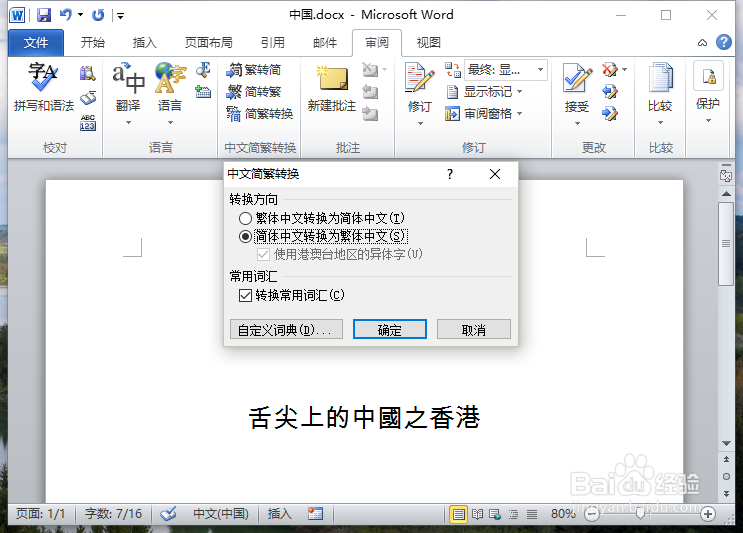Open the Research icon in 校对 group

click(x=88, y=72)
